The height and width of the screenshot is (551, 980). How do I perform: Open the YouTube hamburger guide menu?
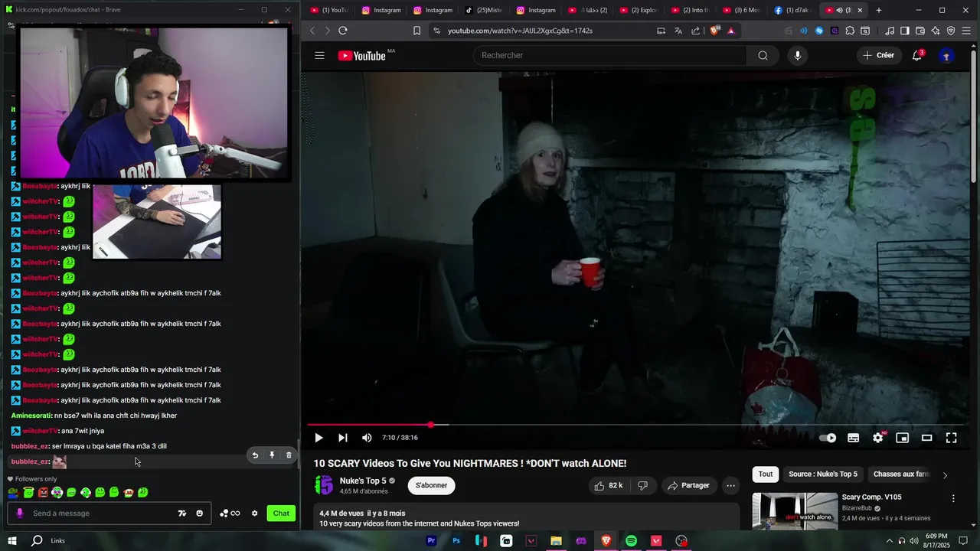coord(319,55)
